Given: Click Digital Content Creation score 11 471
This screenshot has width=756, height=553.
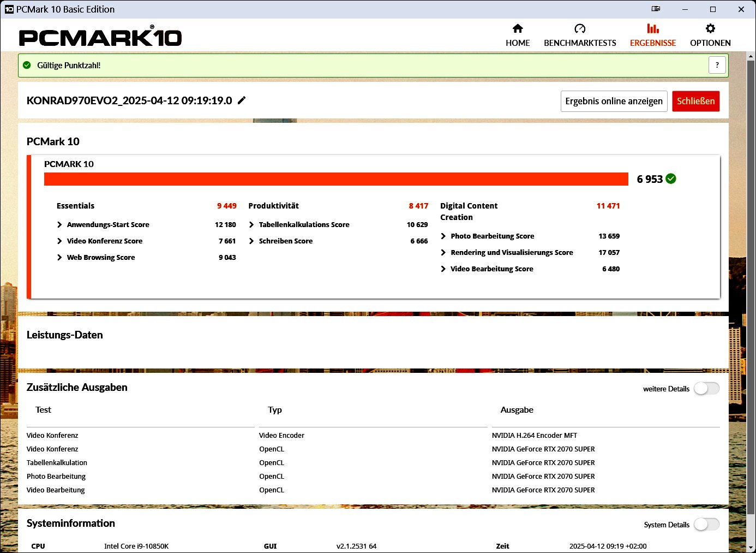Looking at the screenshot, I should [608, 206].
